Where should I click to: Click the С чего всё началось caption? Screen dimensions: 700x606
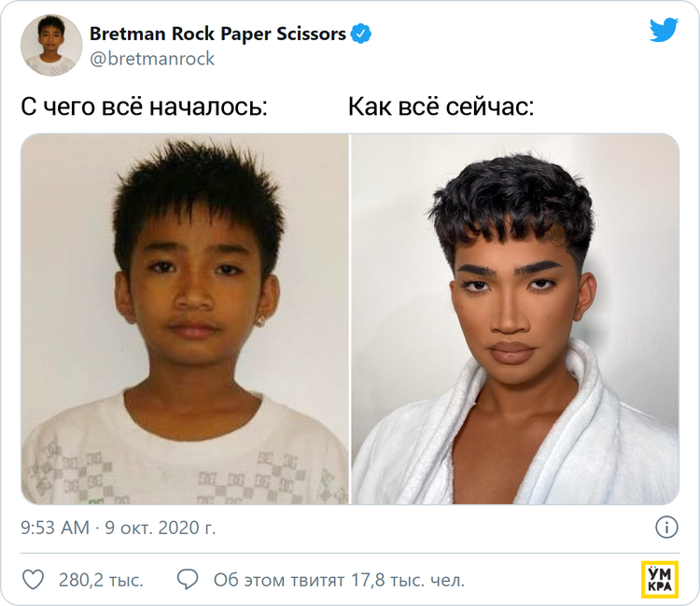144,106
